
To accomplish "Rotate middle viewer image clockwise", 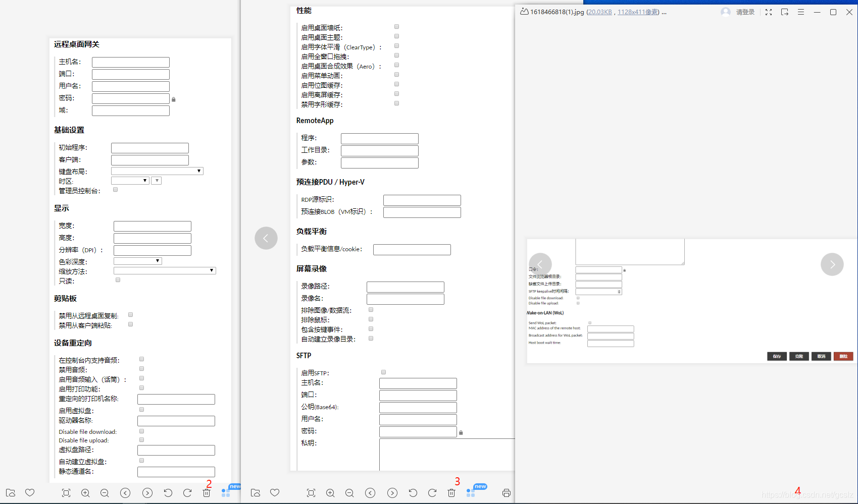I will (432, 493).
